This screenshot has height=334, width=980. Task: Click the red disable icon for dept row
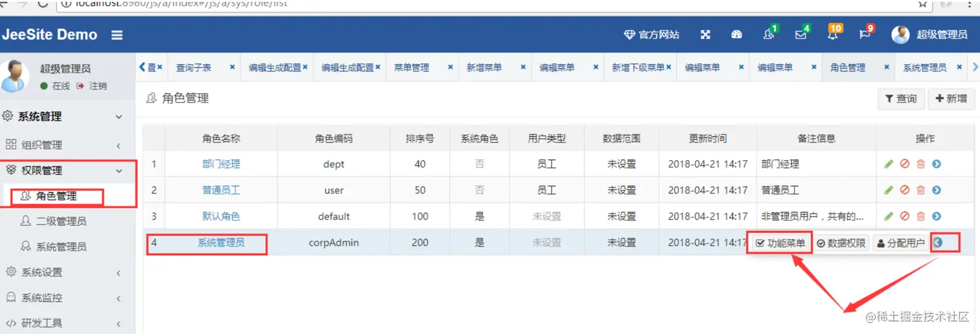coord(905,164)
